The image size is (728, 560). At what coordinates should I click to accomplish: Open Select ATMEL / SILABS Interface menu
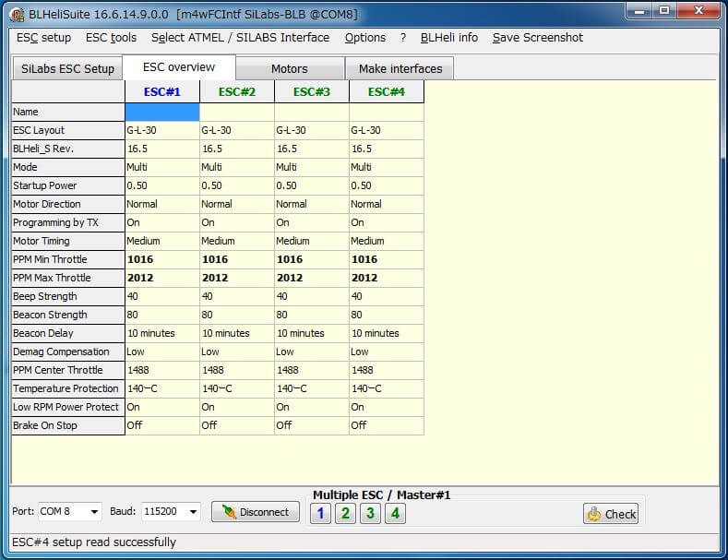point(240,38)
